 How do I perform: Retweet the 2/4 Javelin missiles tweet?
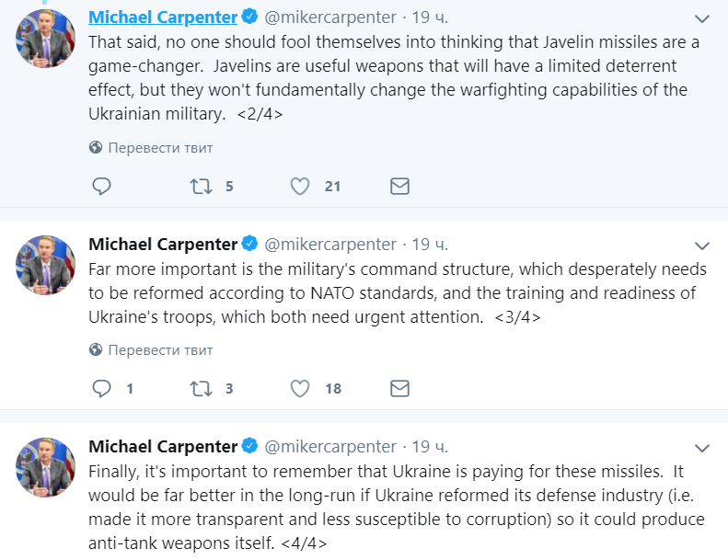tap(200, 187)
